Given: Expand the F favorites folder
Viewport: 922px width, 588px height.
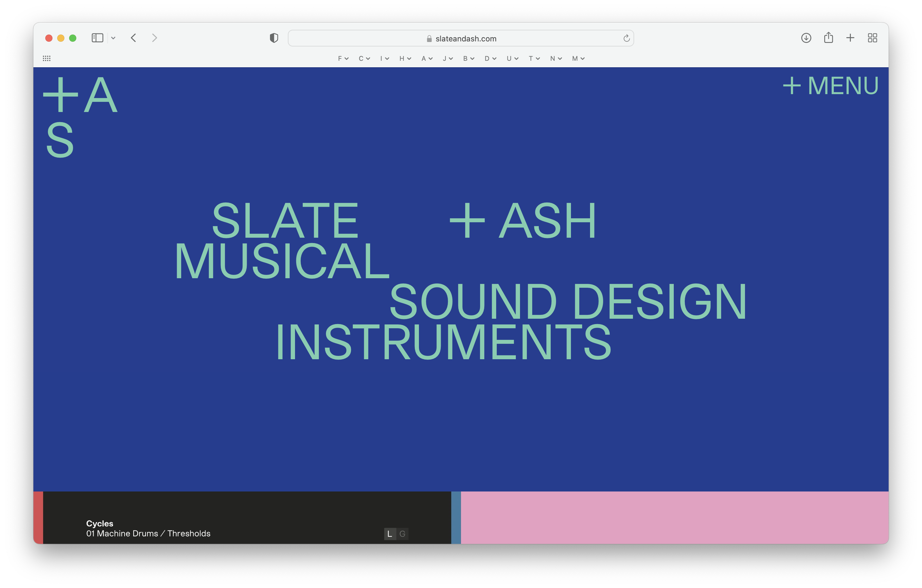Looking at the screenshot, I should tap(343, 59).
